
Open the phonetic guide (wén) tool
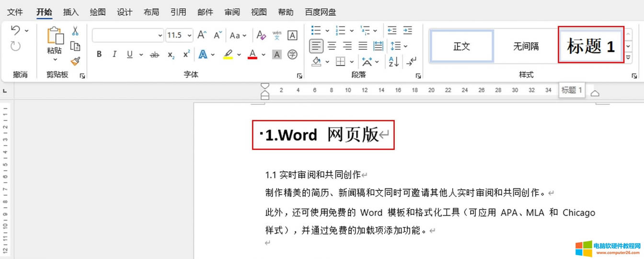tap(277, 35)
